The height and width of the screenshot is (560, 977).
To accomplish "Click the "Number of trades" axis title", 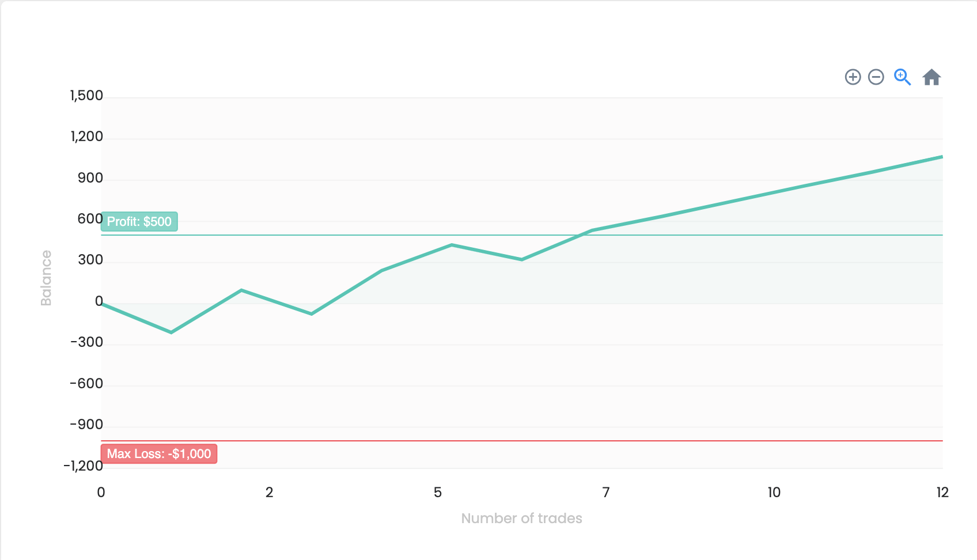I will pyautogui.click(x=521, y=519).
